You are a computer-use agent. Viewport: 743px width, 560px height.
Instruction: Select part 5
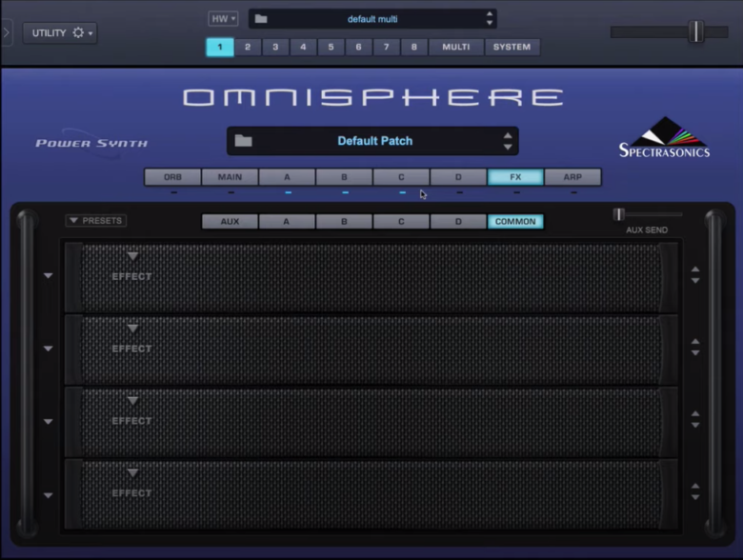pos(331,47)
